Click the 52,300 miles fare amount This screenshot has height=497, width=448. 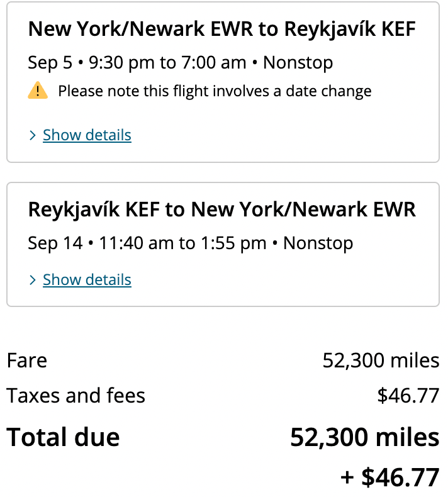click(381, 360)
